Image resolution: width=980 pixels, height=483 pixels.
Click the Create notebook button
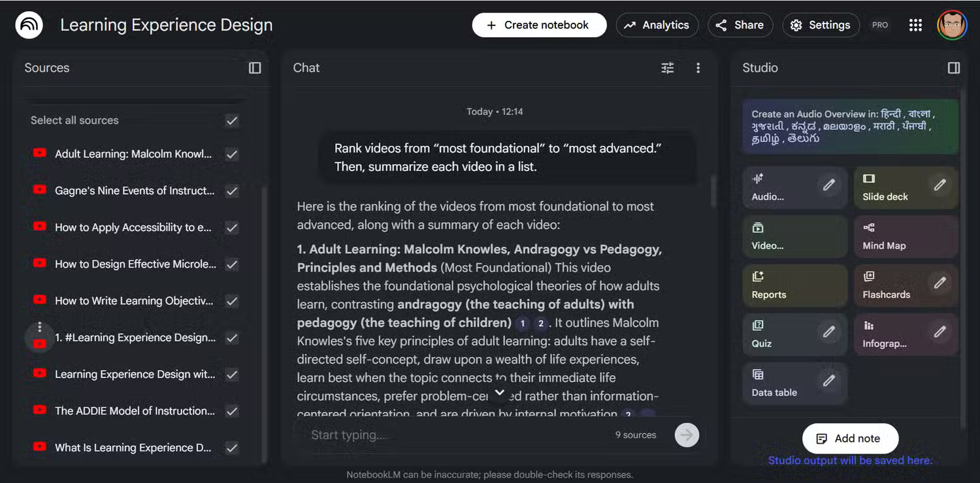[539, 25]
